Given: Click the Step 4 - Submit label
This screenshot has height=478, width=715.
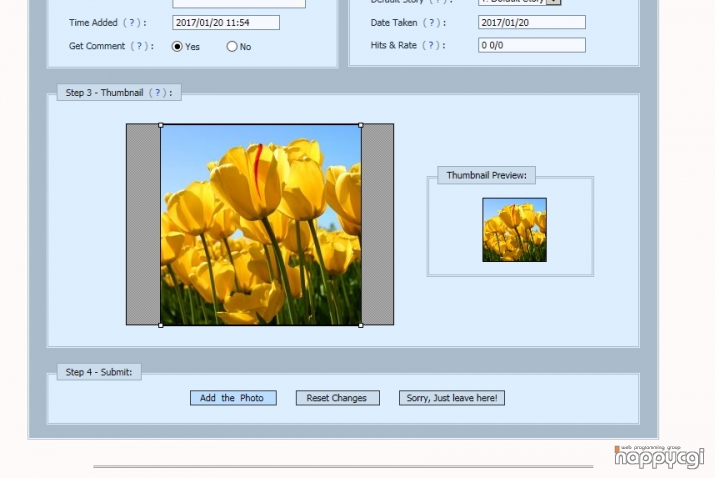Looking at the screenshot, I should [x=99, y=372].
